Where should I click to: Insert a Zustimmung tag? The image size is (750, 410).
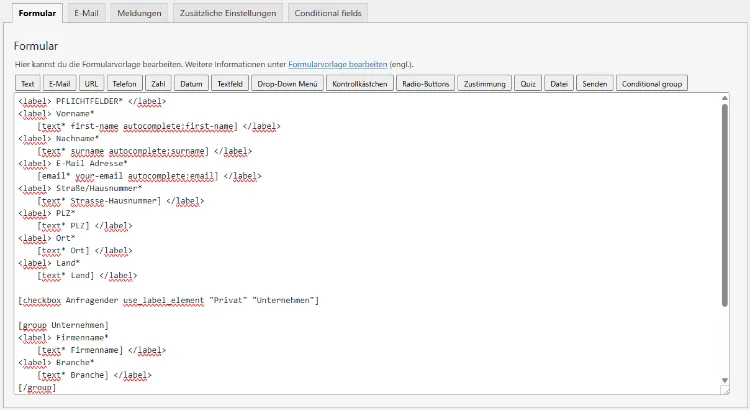[x=485, y=83]
